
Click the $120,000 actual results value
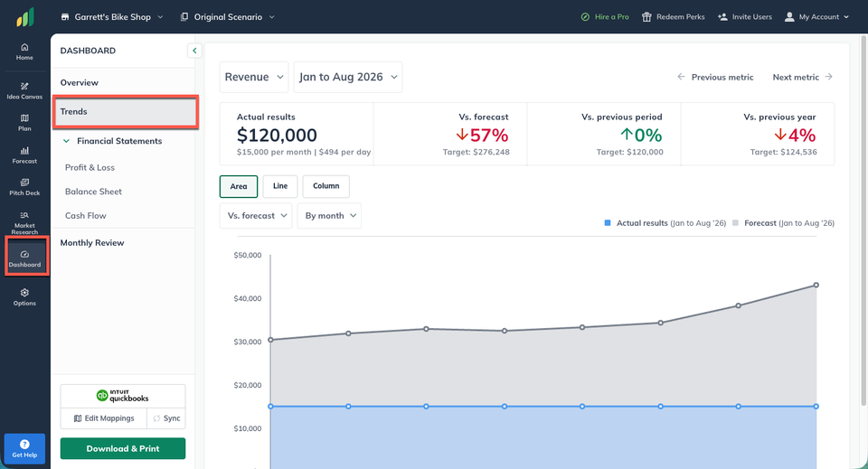277,136
